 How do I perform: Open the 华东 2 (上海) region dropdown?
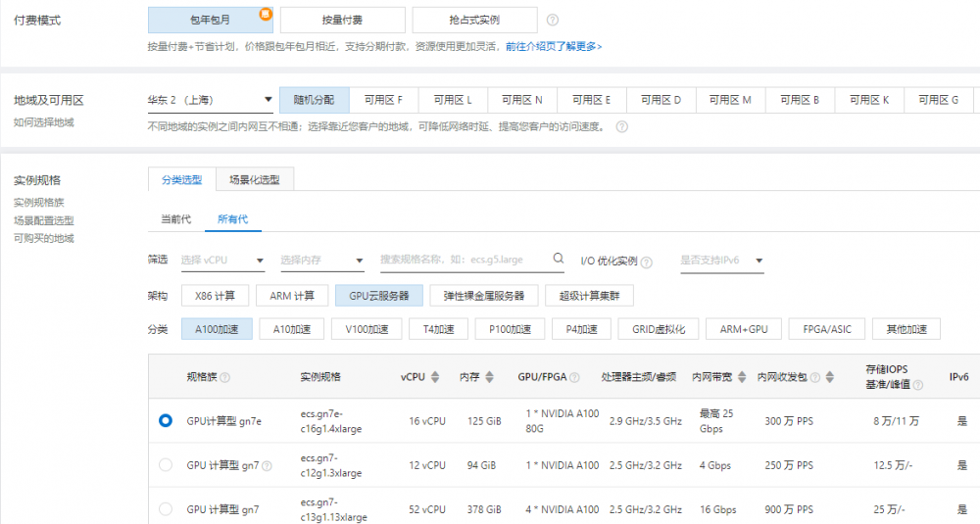coord(210,100)
